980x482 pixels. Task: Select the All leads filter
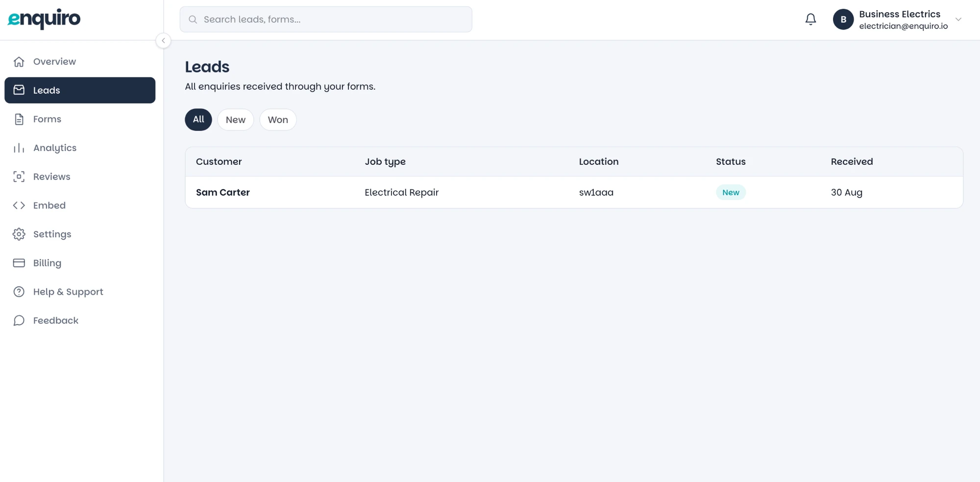point(198,120)
